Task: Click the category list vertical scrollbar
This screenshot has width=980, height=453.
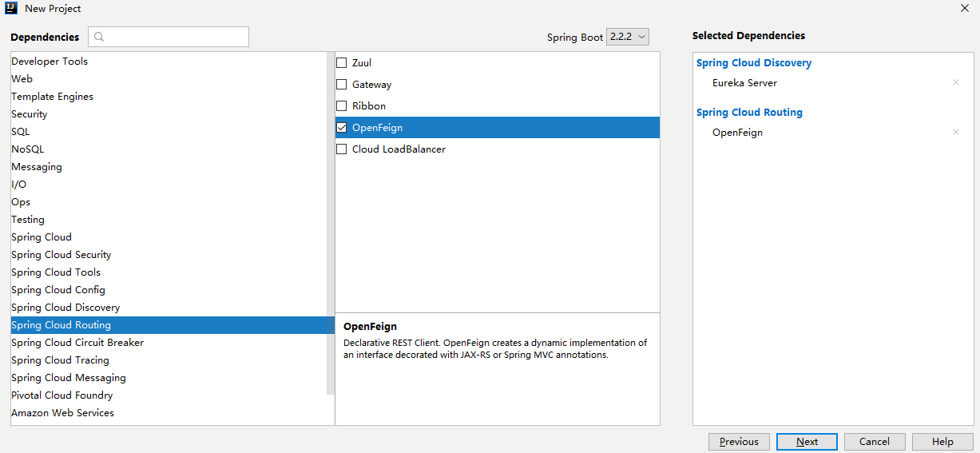Action: [x=331, y=224]
